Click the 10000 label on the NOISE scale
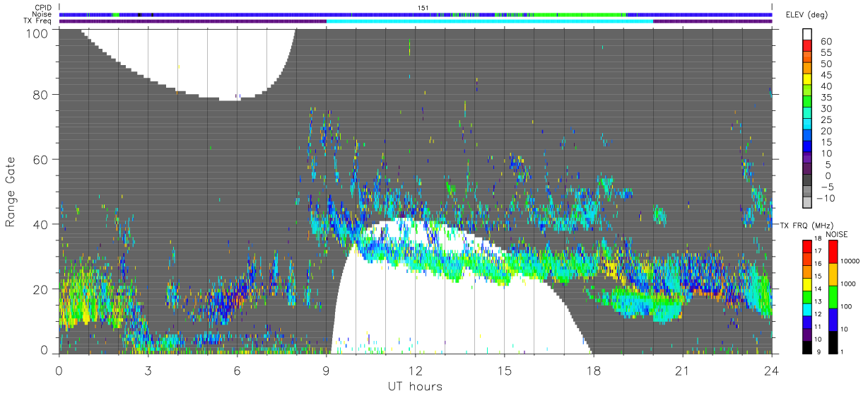 pos(849,262)
